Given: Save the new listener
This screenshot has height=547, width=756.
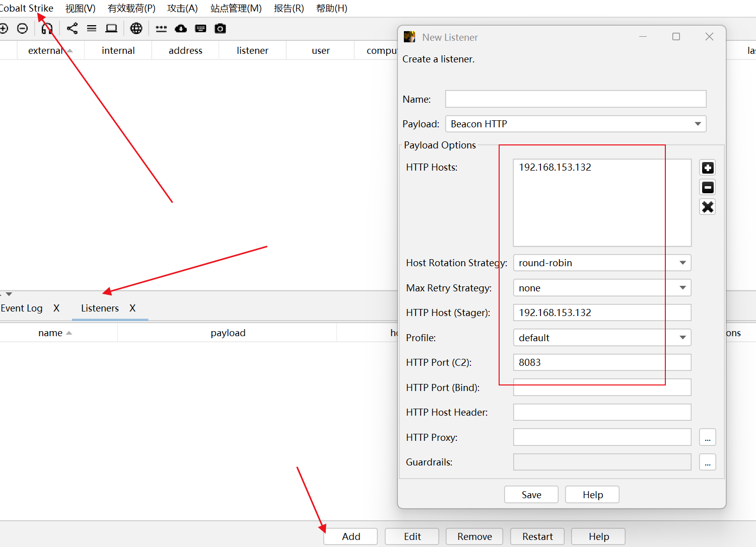Looking at the screenshot, I should coord(531,495).
